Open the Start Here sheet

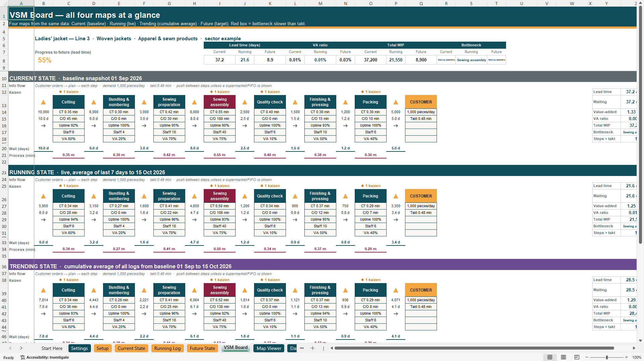pos(52,348)
